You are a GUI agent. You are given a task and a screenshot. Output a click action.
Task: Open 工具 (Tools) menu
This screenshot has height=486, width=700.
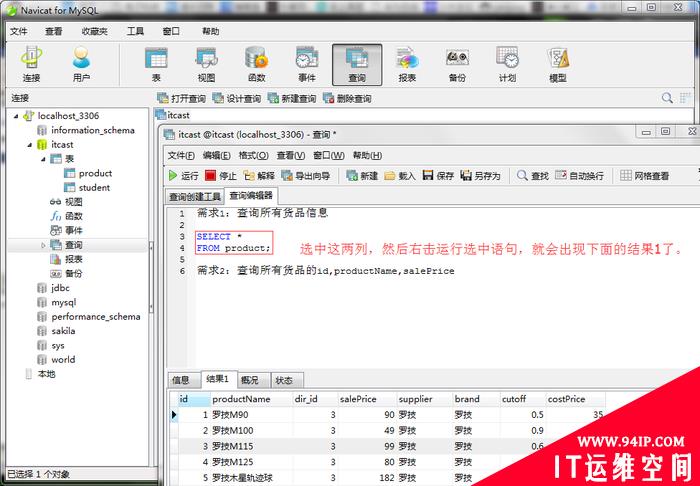135,31
